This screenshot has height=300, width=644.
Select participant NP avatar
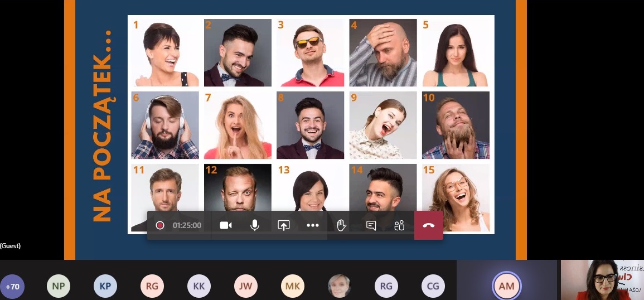(59, 287)
